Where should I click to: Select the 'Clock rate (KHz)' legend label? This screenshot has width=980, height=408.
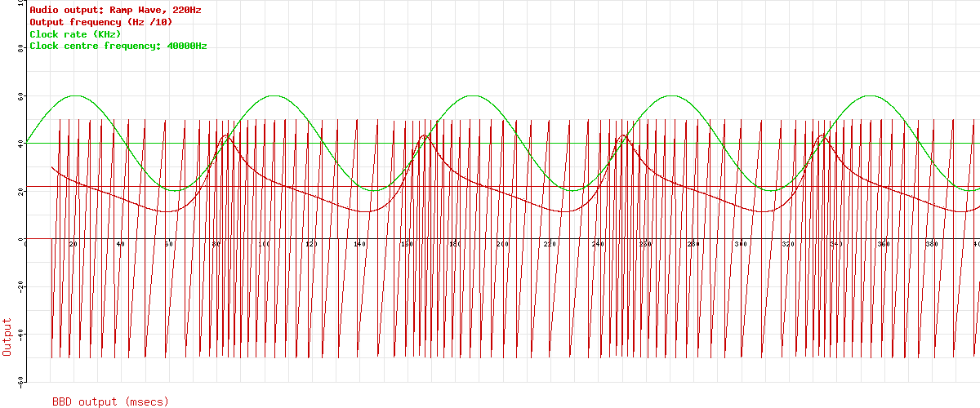pyautogui.click(x=75, y=34)
